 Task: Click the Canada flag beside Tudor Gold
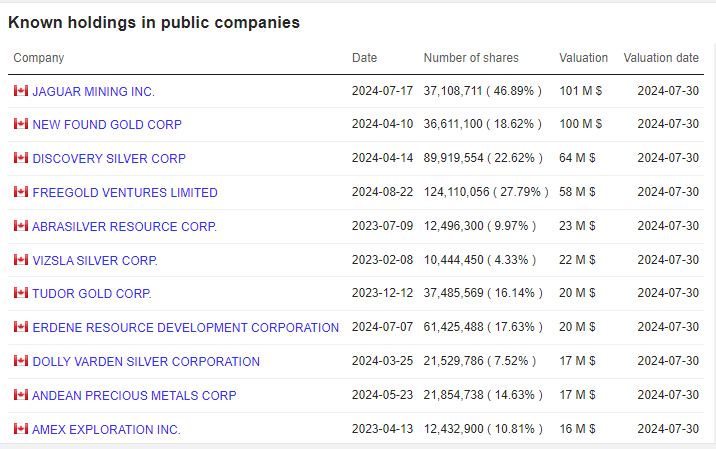(x=21, y=292)
